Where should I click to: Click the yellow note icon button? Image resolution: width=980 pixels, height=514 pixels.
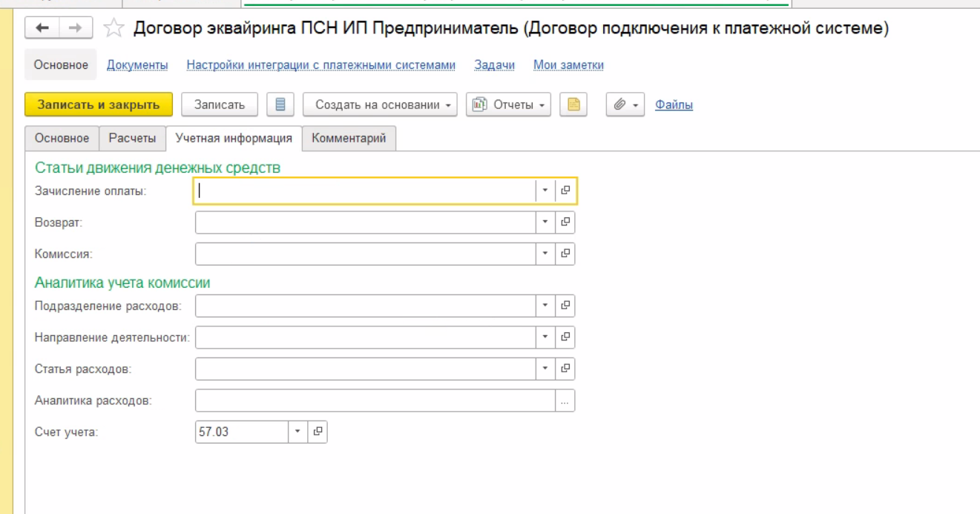(573, 105)
